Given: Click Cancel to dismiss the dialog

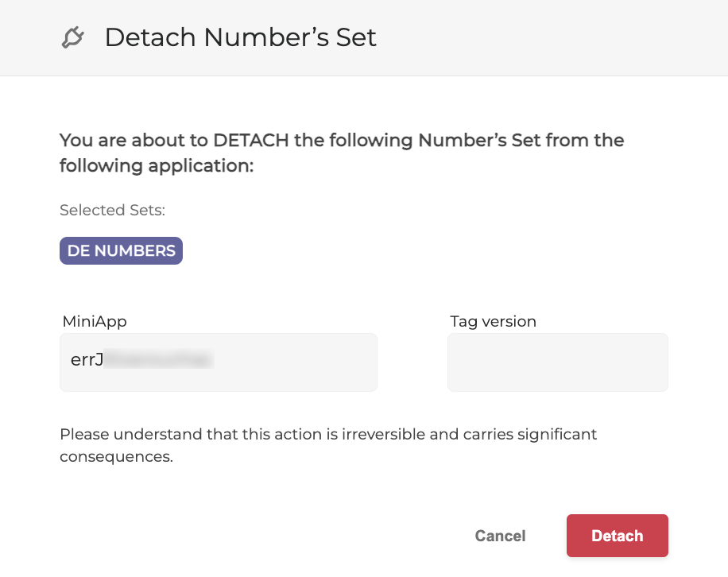Looking at the screenshot, I should (500, 536).
